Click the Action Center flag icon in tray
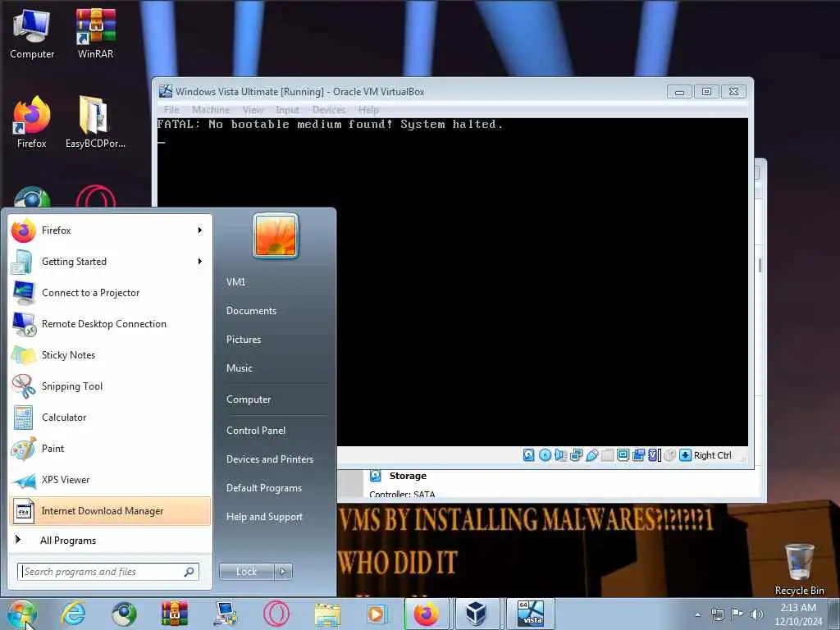This screenshot has width=840, height=630. tap(737, 614)
